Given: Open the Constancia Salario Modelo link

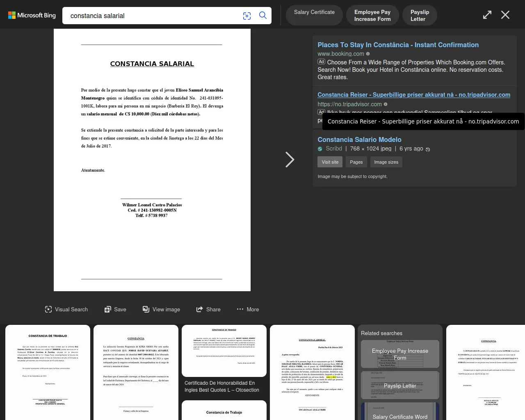Looking at the screenshot, I should click(x=359, y=139).
